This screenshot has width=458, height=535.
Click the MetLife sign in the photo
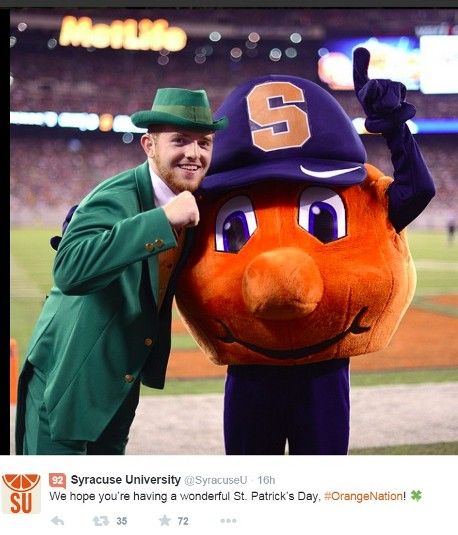(x=123, y=33)
